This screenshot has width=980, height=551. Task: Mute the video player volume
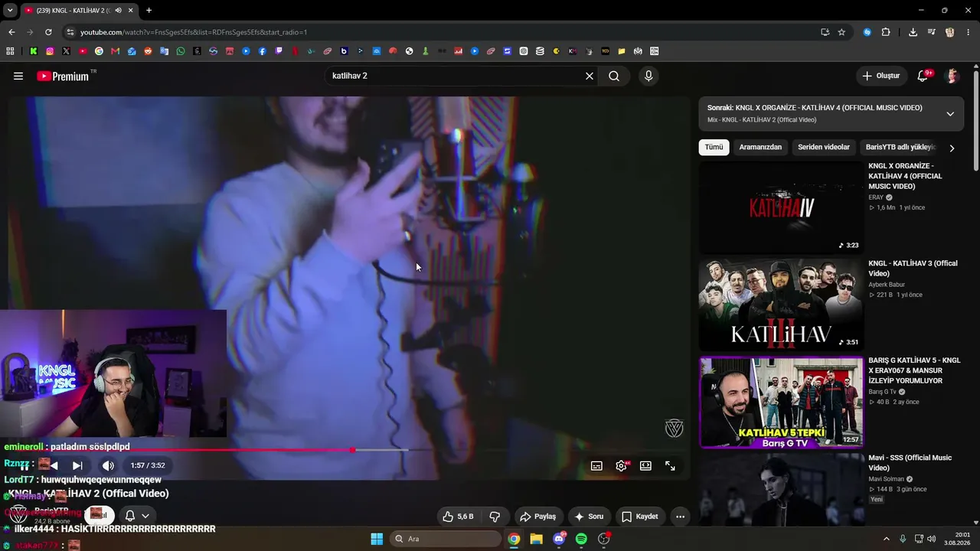click(108, 465)
